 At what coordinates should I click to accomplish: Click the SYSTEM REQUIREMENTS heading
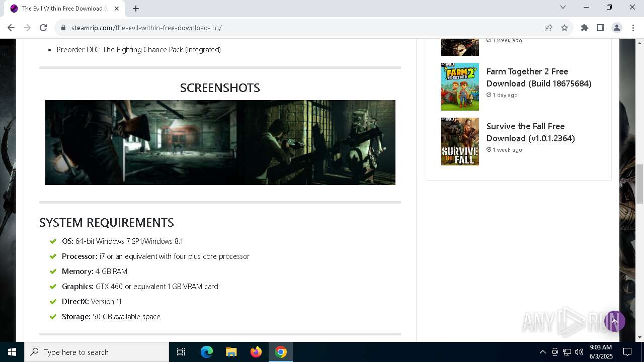pyautogui.click(x=107, y=222)
